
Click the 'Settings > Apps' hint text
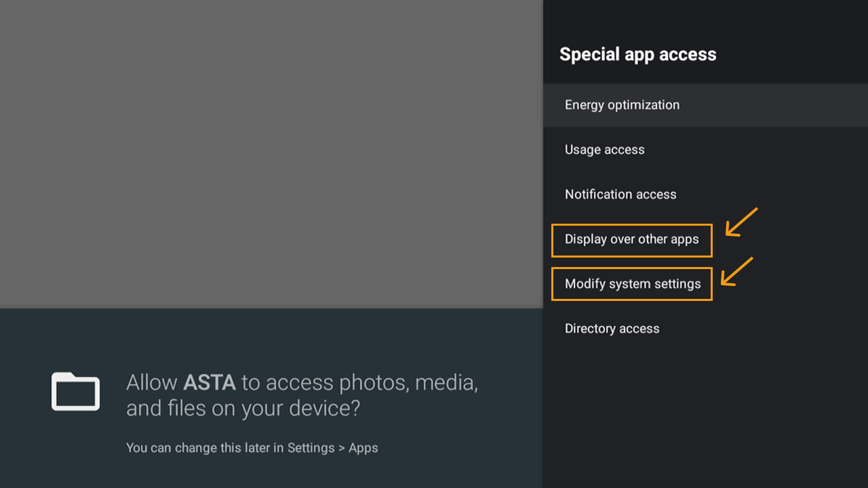332,448
